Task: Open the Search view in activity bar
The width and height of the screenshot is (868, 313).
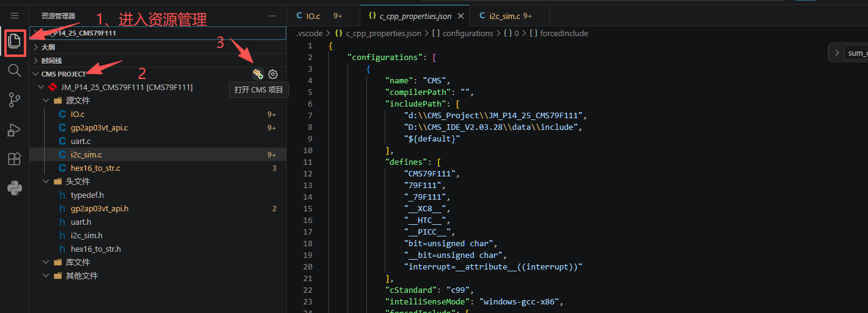Action: pyautogui.click(x=15, y=70)
